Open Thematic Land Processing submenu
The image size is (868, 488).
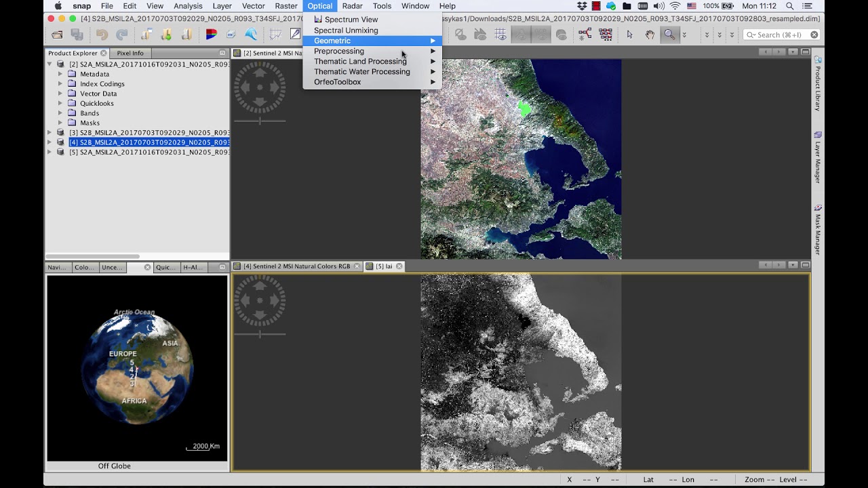(x=372, y=61)
